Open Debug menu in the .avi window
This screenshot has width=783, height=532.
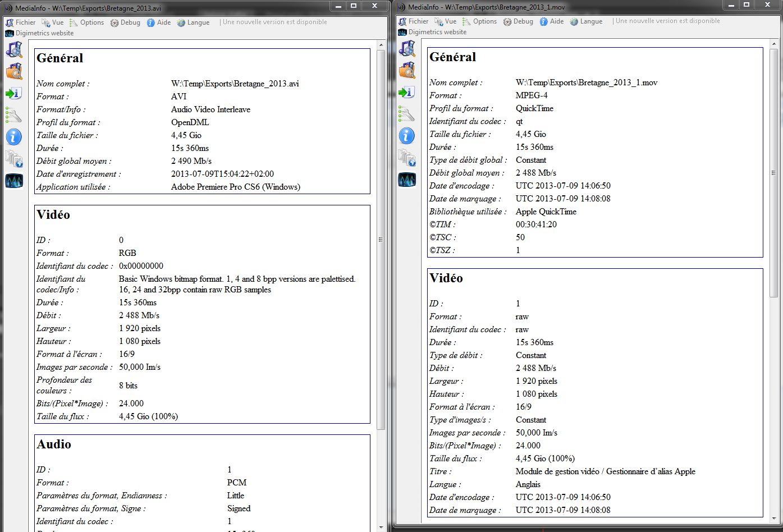(126, 22)
